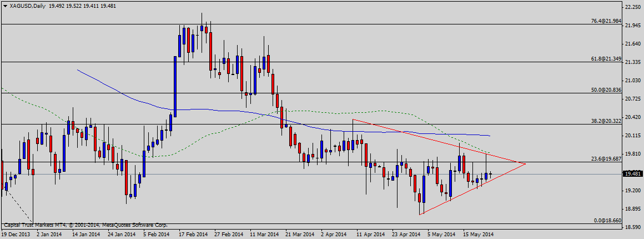Click the small triangle icon before XAGUSD
Viewport: 644px width, 239px height.
[x=4, y=6]
